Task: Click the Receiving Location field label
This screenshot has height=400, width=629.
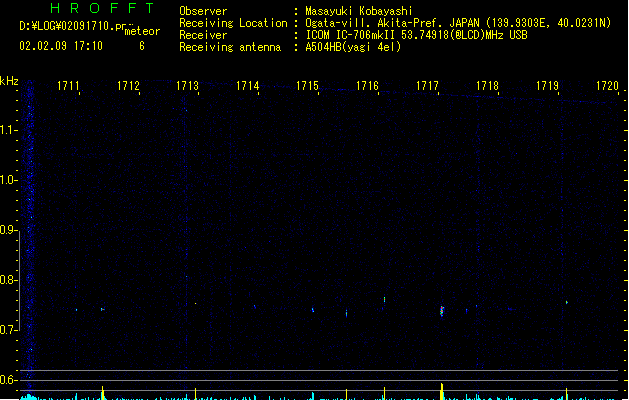Action: point(233,23)
